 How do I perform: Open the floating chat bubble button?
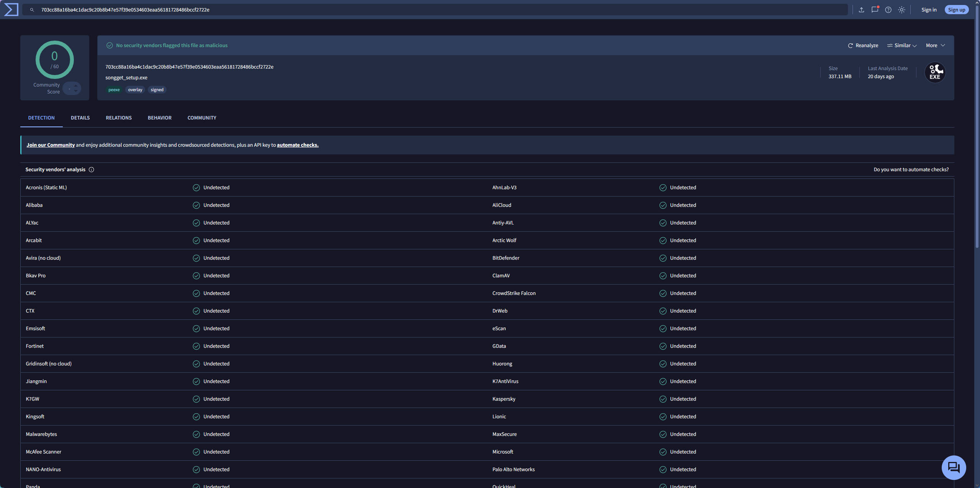tap(954, 467)
